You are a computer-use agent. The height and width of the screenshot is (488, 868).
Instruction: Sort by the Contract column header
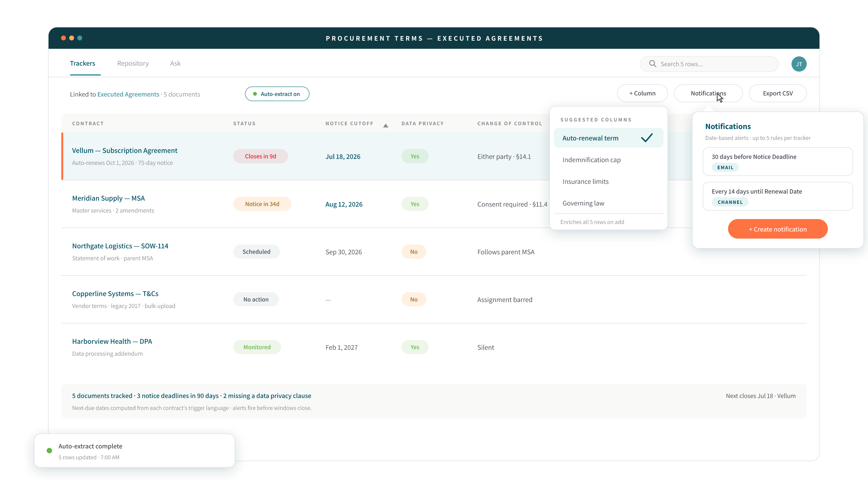coord(88,124)
